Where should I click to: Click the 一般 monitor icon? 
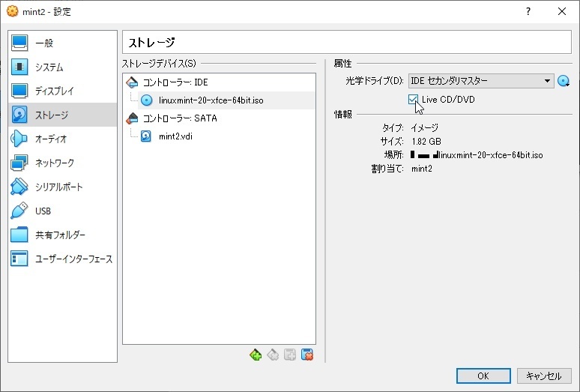19,43
